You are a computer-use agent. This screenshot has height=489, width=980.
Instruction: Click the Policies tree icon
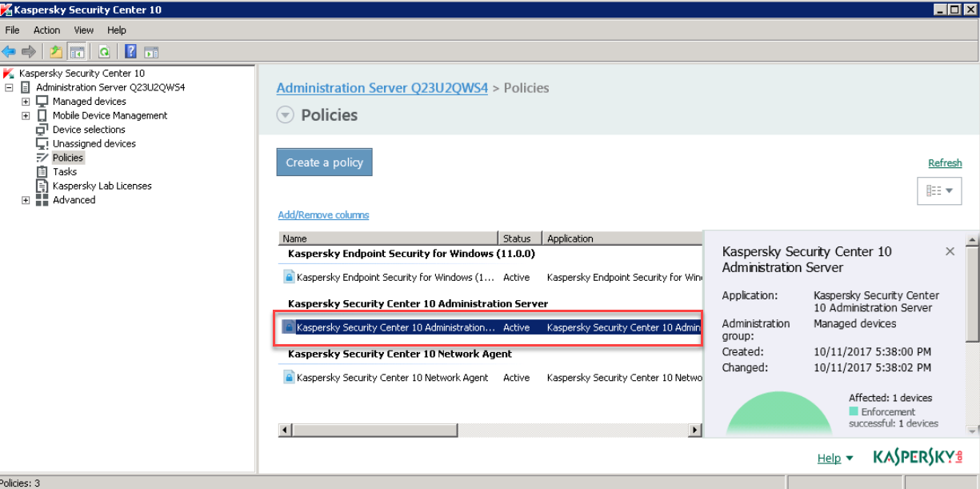(x=42, y=158)
